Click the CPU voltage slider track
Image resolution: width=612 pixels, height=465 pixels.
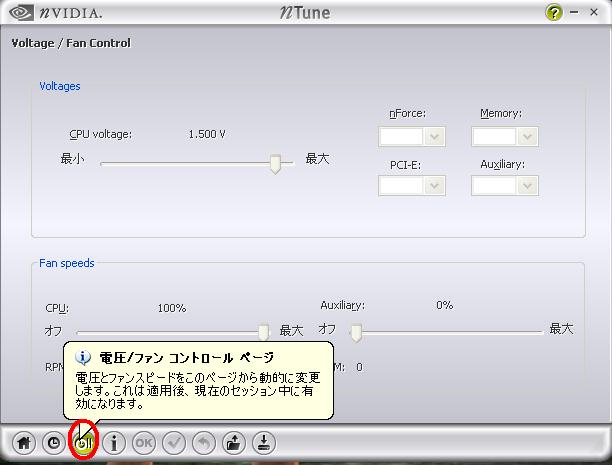pyautogui.click(x=197, y=164)
